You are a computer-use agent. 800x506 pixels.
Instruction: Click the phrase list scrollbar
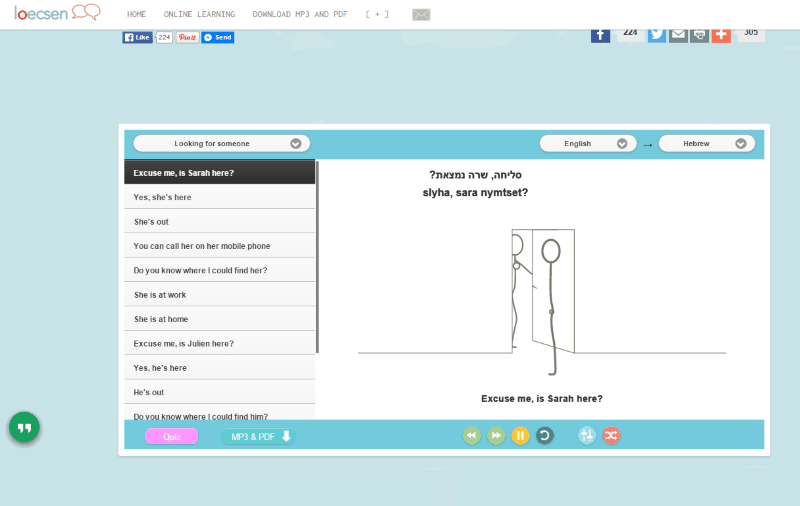(x=317, y=257)
